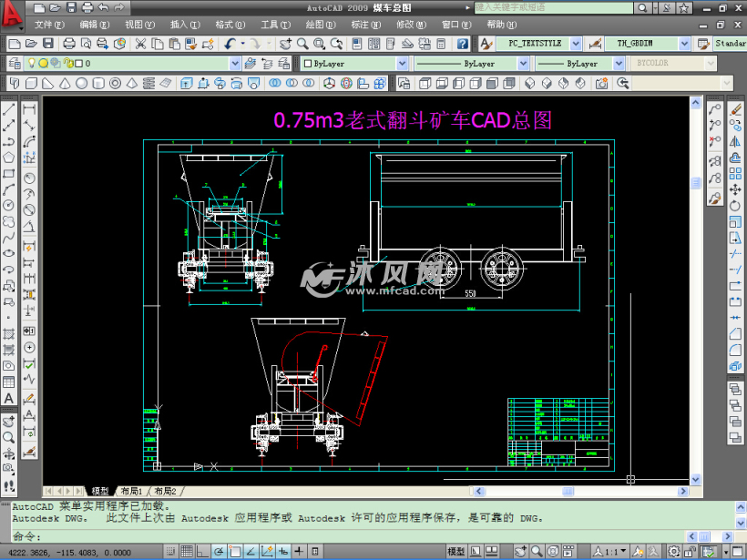Click the Plot (print) icon in standard toolbar

coord(69,44)
